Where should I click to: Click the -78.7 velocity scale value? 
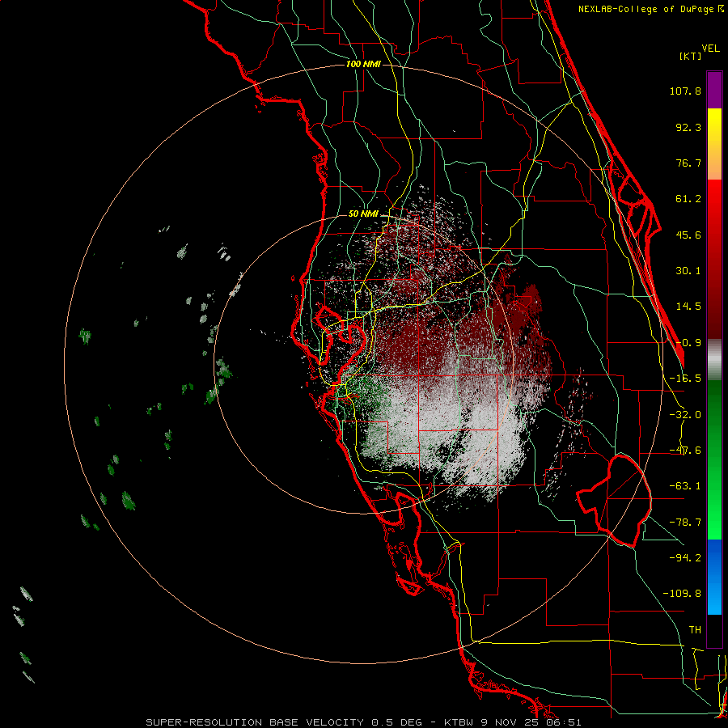tap(685, 523)
